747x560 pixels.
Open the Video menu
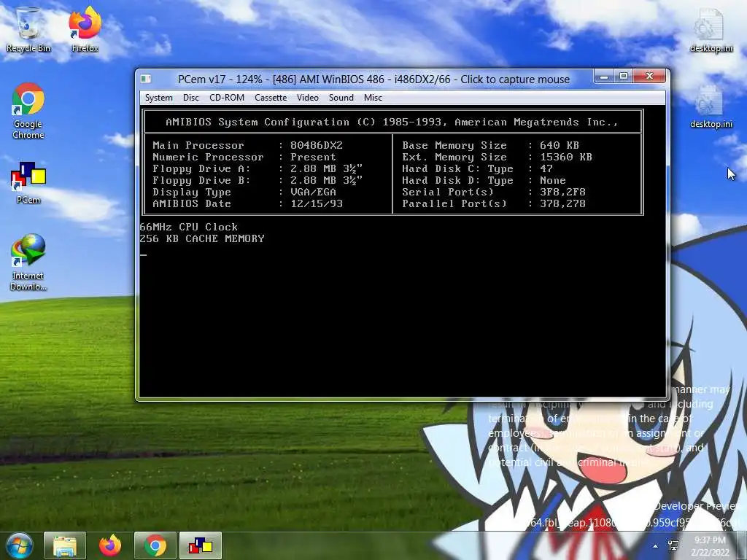point(308,98)
